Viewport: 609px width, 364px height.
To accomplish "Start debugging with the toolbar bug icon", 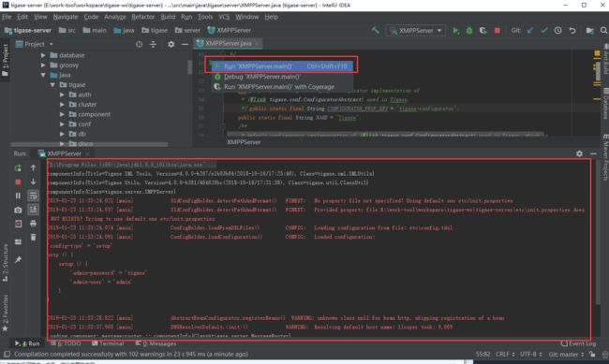I will 469,30.
